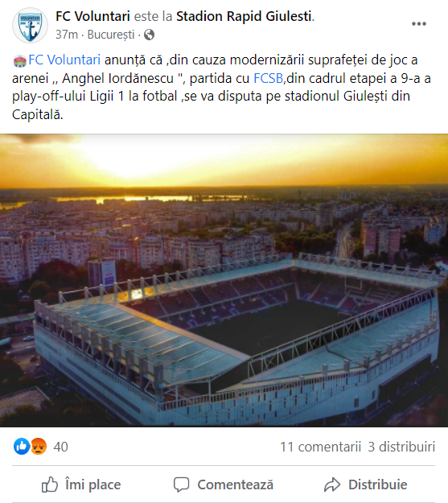The width and height of the screenshot is (448, 503).
Task: Click the speech bubble comment icon
Action: [x=182, y=484]
